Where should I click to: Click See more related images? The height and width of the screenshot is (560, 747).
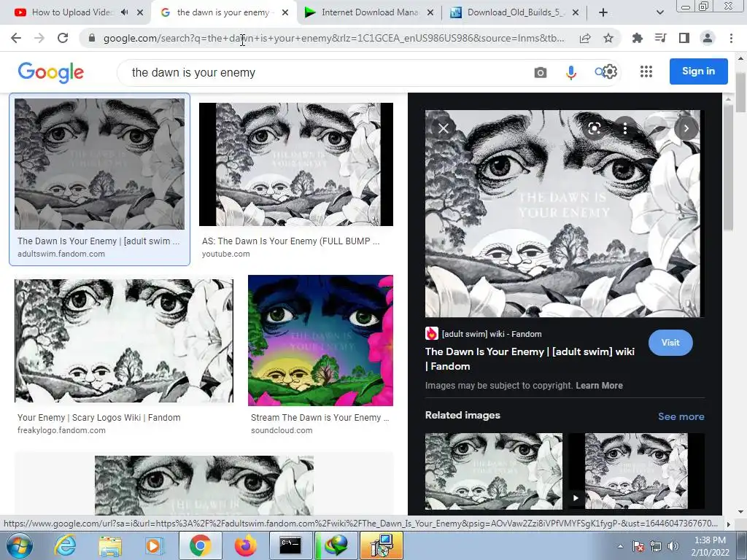(681, 416)
